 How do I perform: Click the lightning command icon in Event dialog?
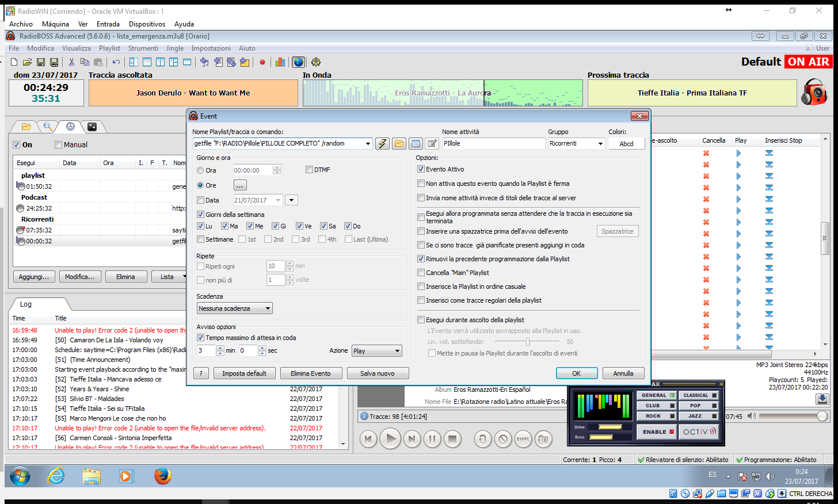tap(383, 144)
